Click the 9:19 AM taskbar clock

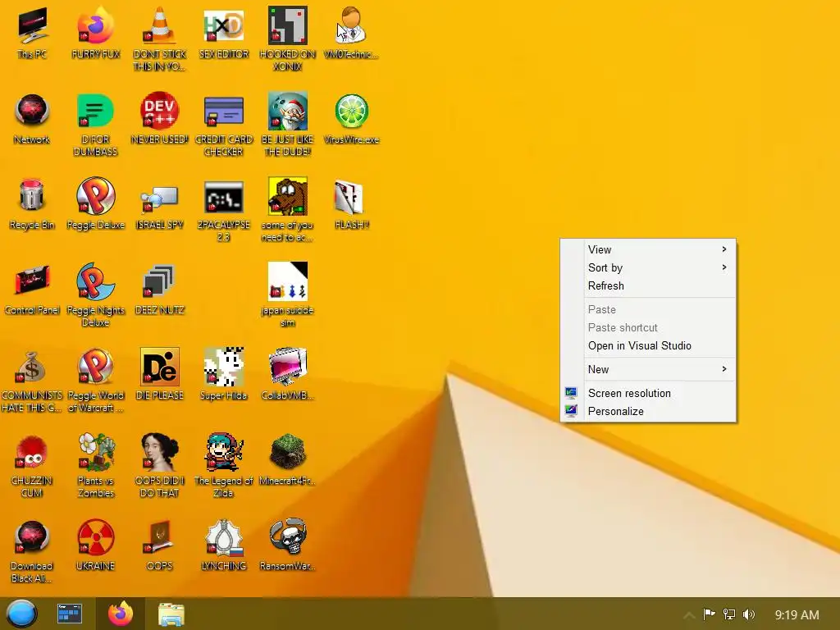[x=797, y=615]
